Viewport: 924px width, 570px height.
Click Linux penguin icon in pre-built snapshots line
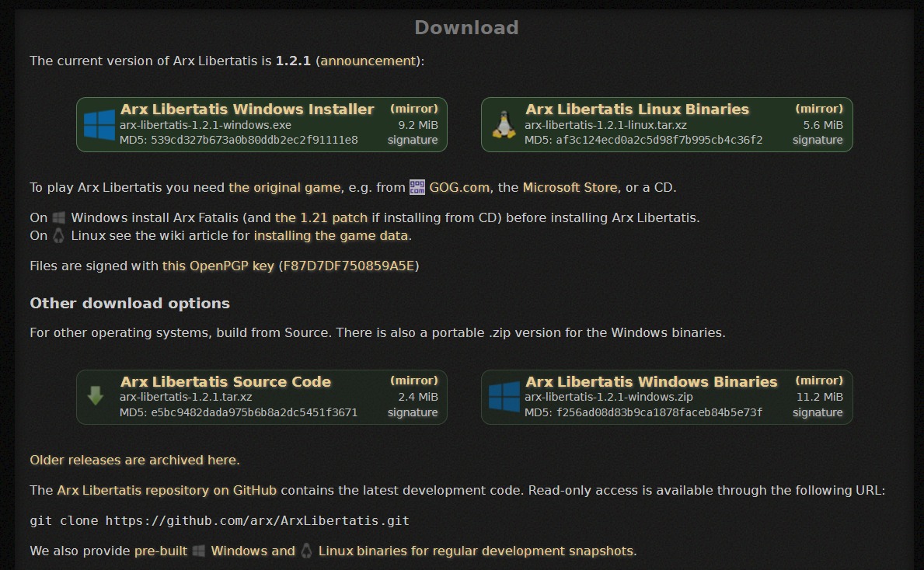click(306, 551)
